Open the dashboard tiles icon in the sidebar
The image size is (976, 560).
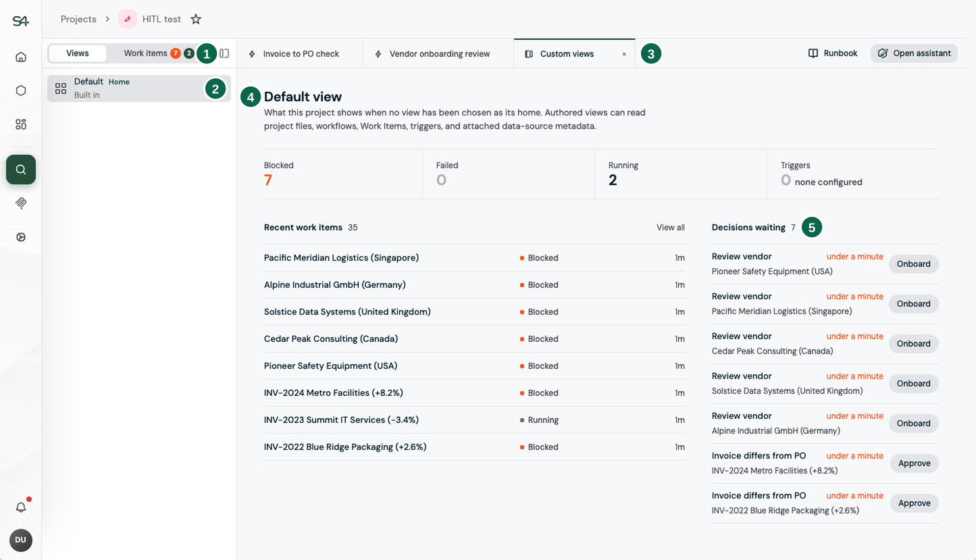coord(21,124)
